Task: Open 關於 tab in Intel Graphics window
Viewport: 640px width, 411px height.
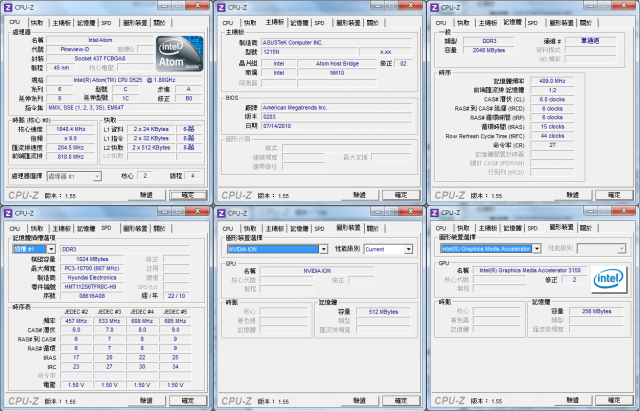Action: [x=586, y=228]
